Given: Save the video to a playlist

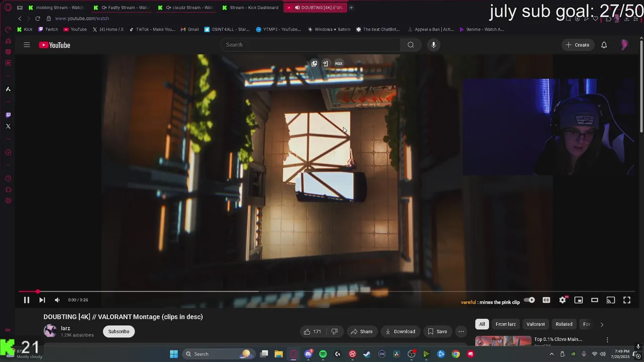Looking at the screenshot, I should coord(437,331).
